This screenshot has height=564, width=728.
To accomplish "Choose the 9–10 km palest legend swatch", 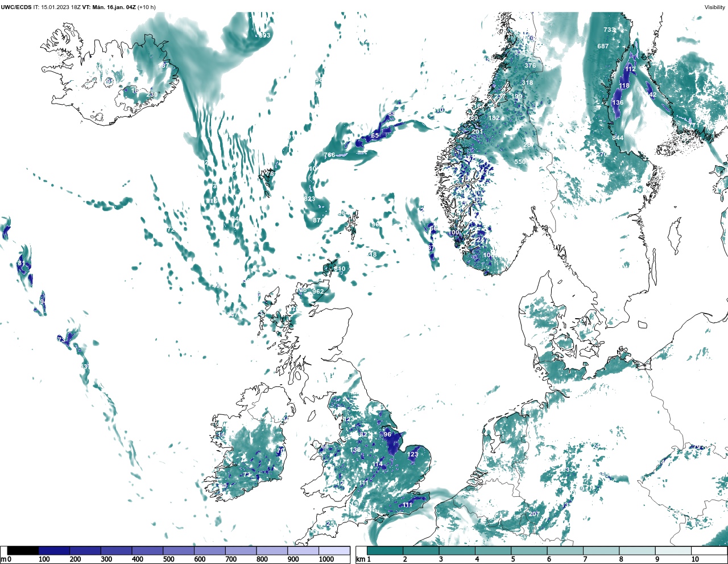I will click(x=673, y=550).
